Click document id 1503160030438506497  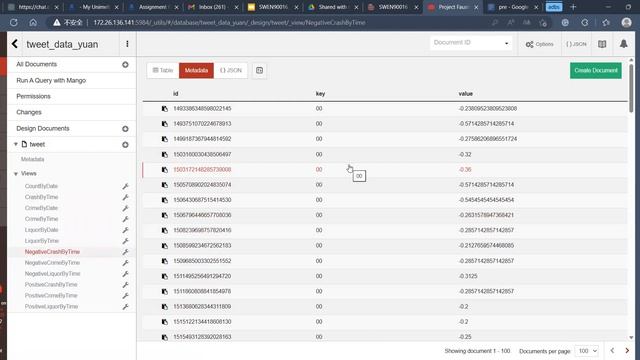click(x=202, y=154)
